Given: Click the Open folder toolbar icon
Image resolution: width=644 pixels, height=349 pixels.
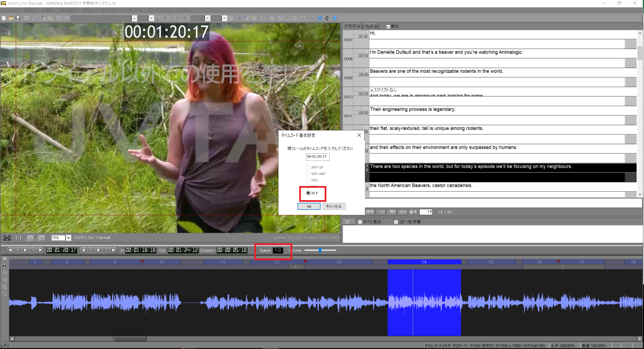Looking at the screenshot, I should pyautogui.click(x=11, y=18).
